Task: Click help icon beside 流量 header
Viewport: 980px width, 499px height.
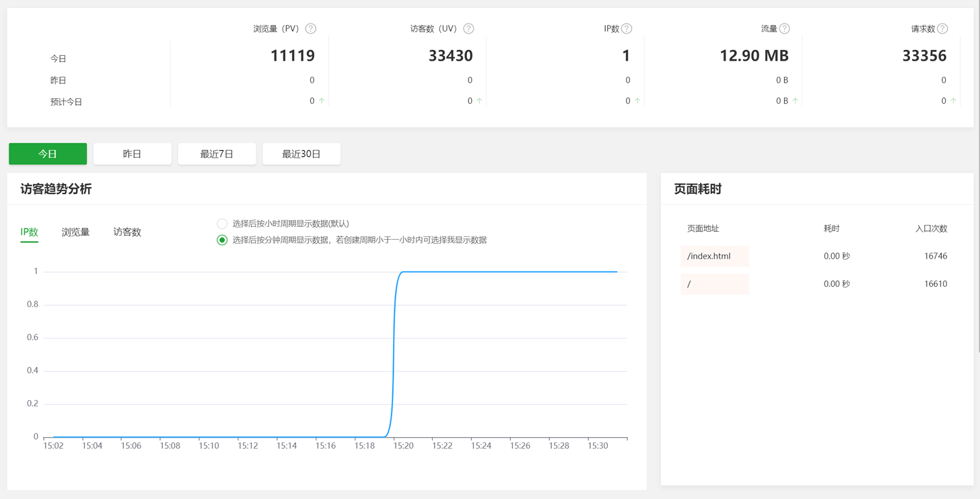Action: point(785,29)
